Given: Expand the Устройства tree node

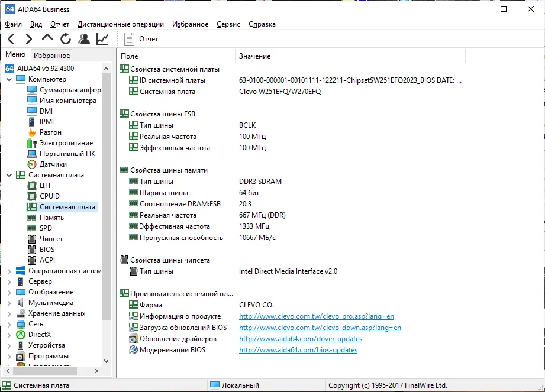Looking at the screenshot, I should tap(9, 346).
